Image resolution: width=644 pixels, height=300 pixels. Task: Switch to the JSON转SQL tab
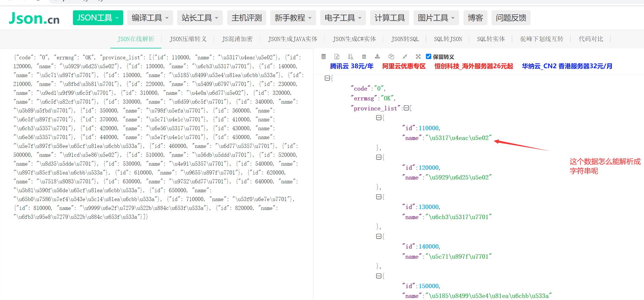(405, 39)
